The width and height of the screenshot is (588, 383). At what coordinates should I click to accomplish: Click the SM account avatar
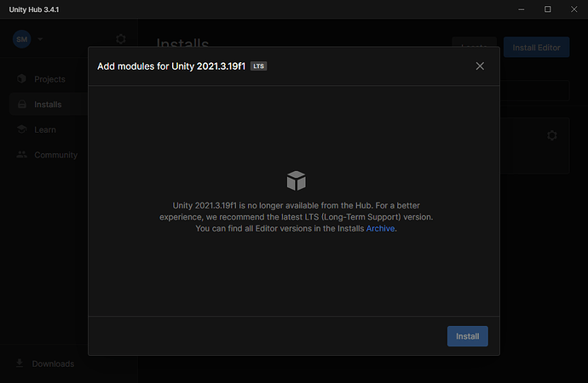22,39
